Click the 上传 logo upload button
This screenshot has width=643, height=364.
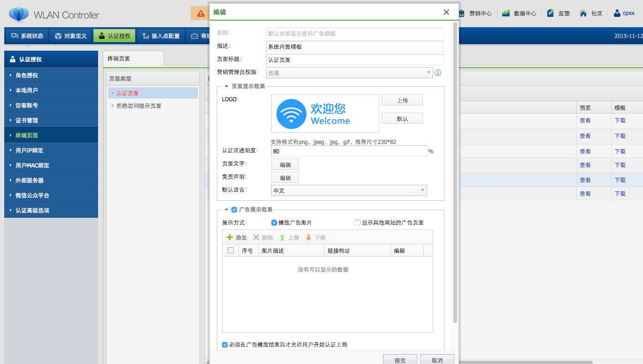click(x=402, y=100)
